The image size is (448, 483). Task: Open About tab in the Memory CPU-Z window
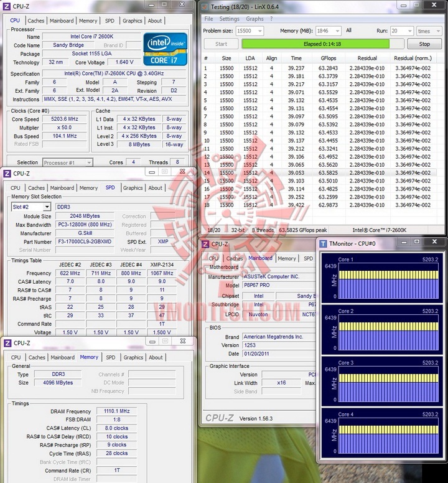[x=156, y=357]
